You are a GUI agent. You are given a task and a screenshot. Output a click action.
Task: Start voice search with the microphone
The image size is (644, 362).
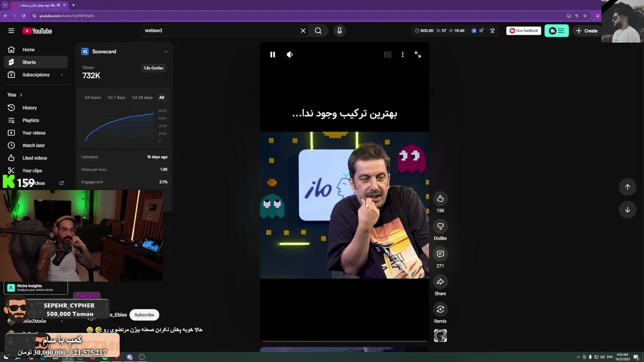click(x=340, y=31)
